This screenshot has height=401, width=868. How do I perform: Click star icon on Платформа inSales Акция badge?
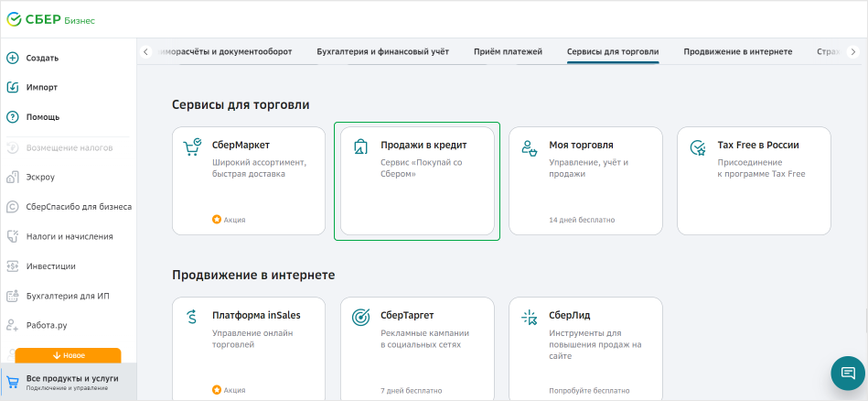click(x=217, y=390)
